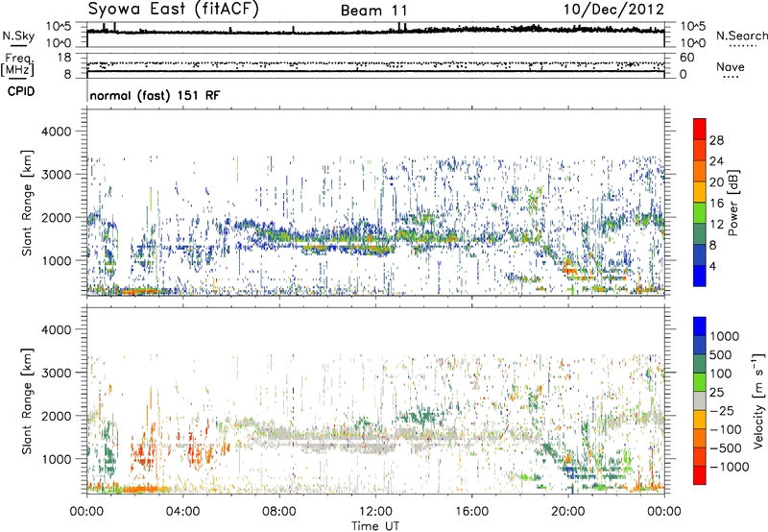The width and height of the screenshot is (768, 532).
Task: Click the "08:00" time tick label
Action: point(279,512)
